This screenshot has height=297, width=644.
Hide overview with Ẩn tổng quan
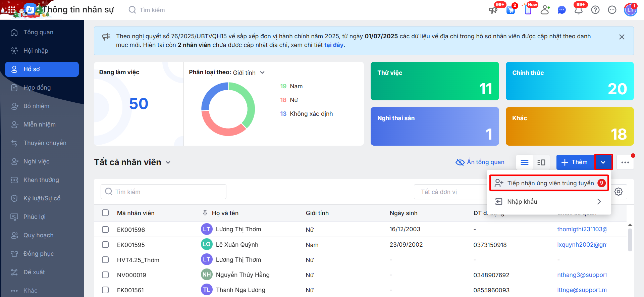(x=480, y=162)
